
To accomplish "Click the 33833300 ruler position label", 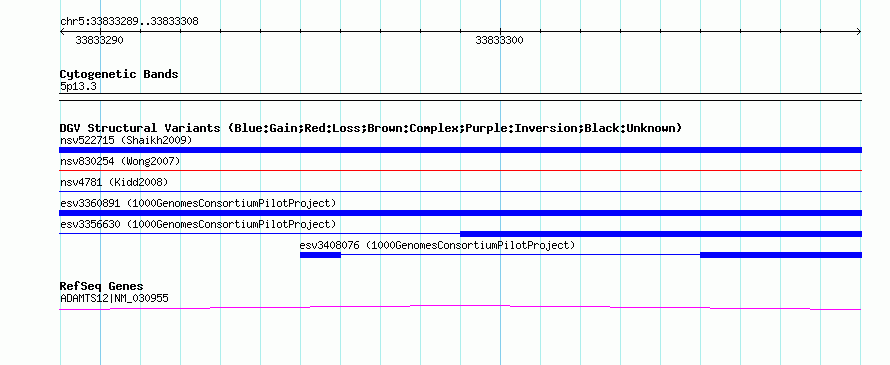I will [499, 40].
